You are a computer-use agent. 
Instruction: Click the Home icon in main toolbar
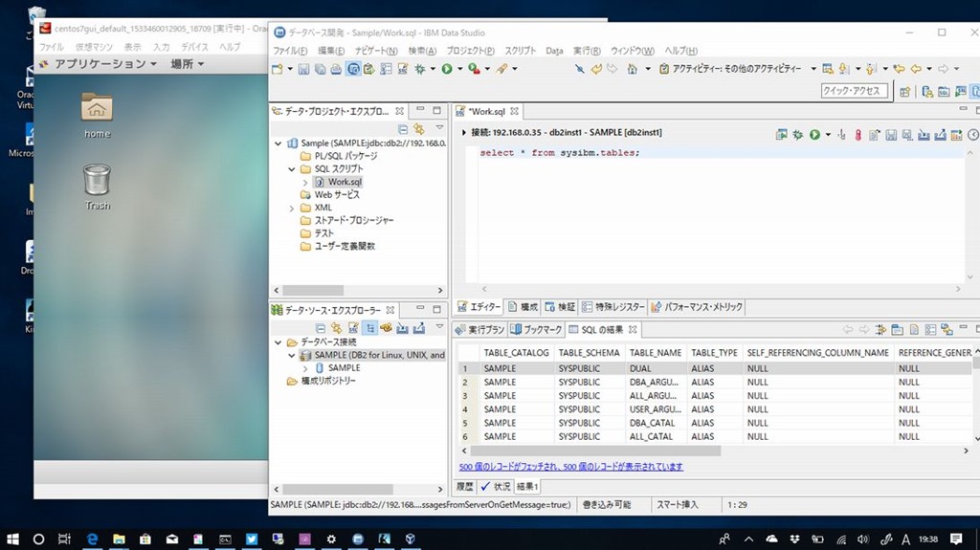tap(634, 69)
